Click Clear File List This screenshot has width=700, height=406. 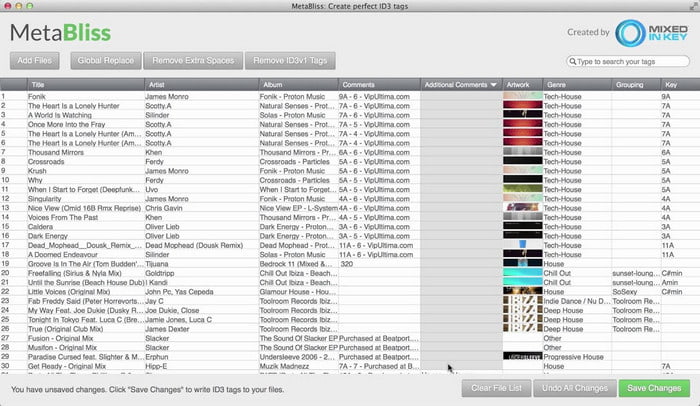[496, 388]
